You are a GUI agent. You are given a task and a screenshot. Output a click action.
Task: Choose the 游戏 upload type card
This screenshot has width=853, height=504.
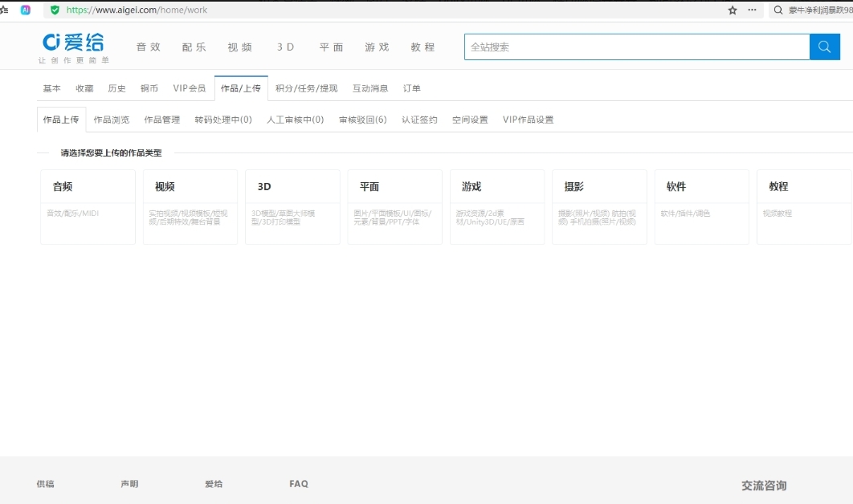(497, 206)
